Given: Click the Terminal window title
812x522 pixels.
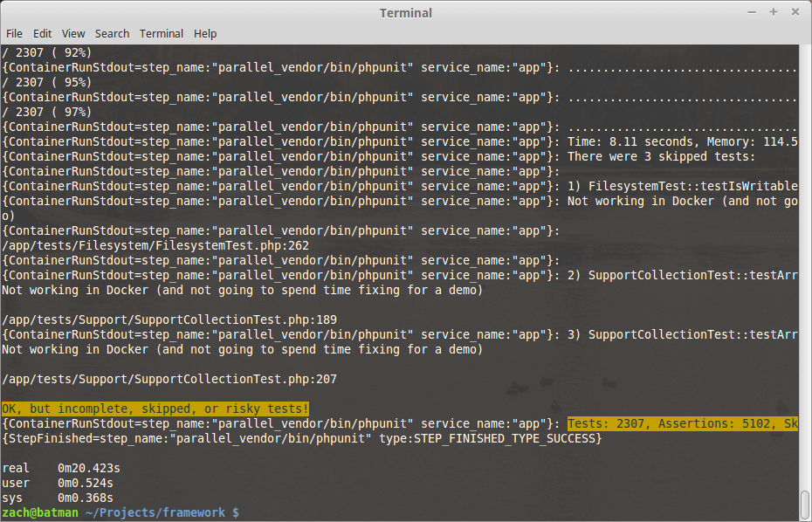Looking at the screenshot, I should click(405, 12).
